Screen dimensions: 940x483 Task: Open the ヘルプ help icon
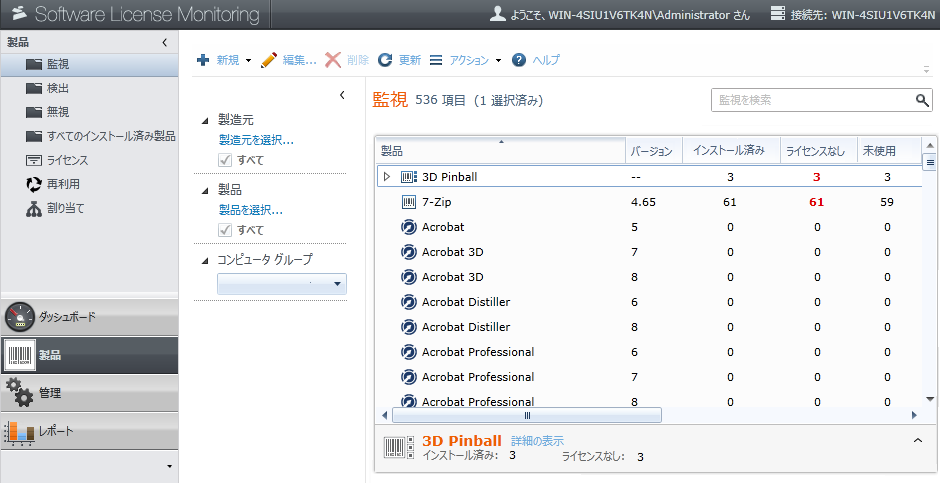click(x=519, y=60)
